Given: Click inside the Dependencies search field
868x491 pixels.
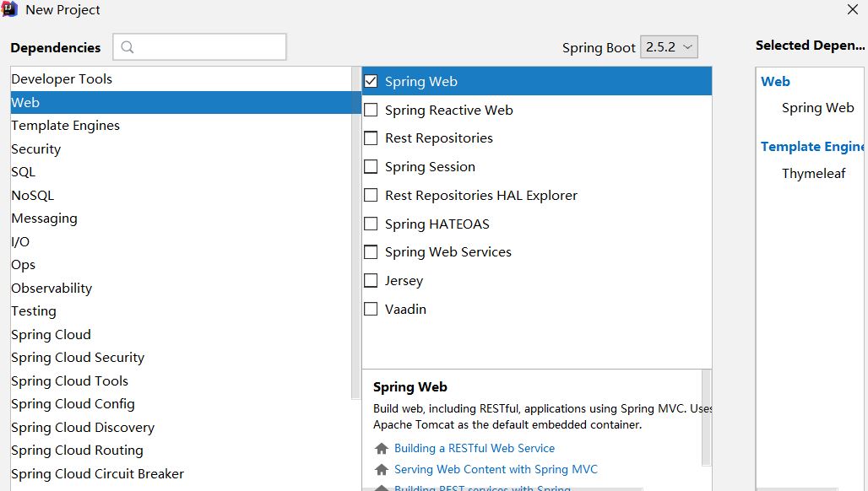Looking at the screenshot, I should (x=200, y=47).
